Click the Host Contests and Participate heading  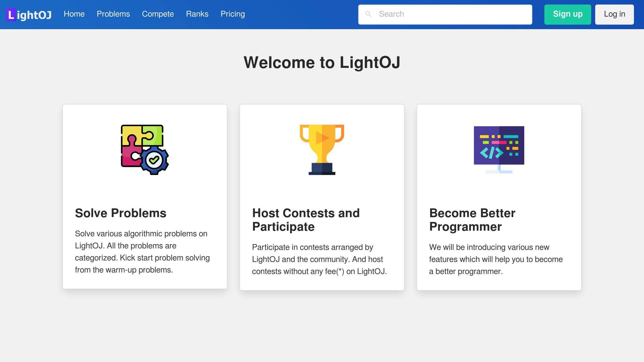click(306, 220)
